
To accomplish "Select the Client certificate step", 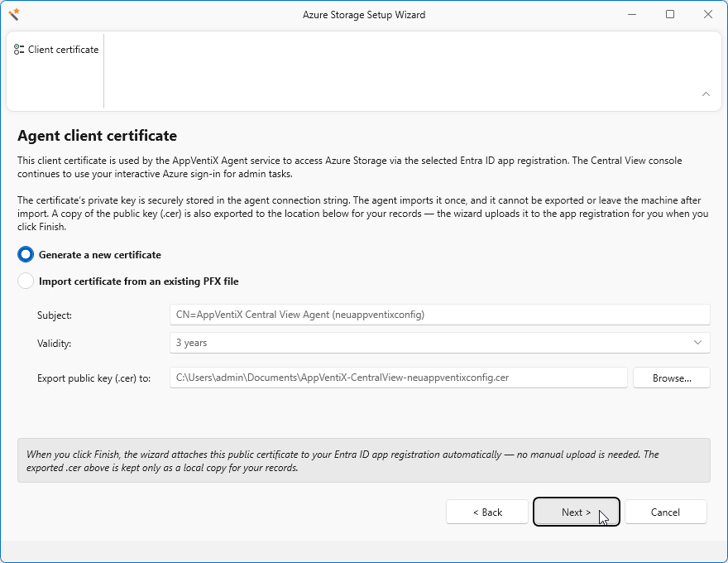I will pos(56,49).
